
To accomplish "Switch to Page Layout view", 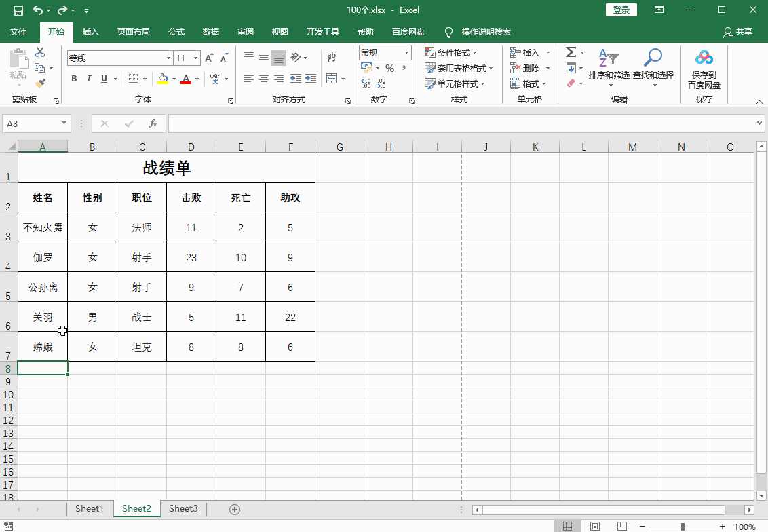I will [x=595, y=526].
